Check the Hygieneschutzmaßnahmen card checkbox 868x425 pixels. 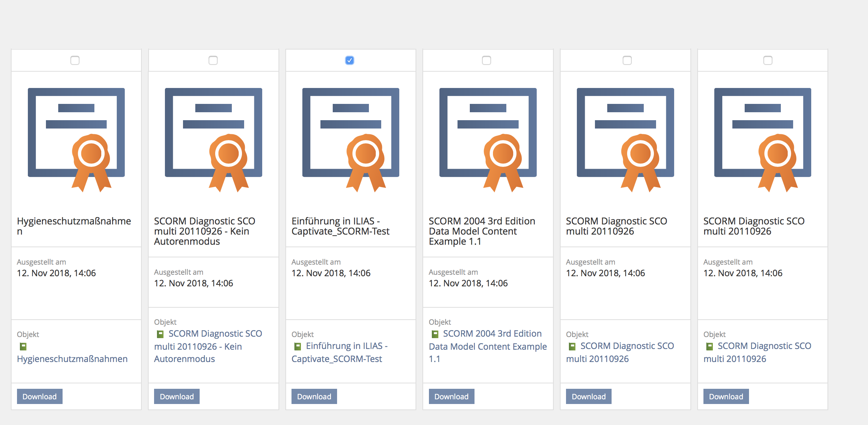(75, 60)
